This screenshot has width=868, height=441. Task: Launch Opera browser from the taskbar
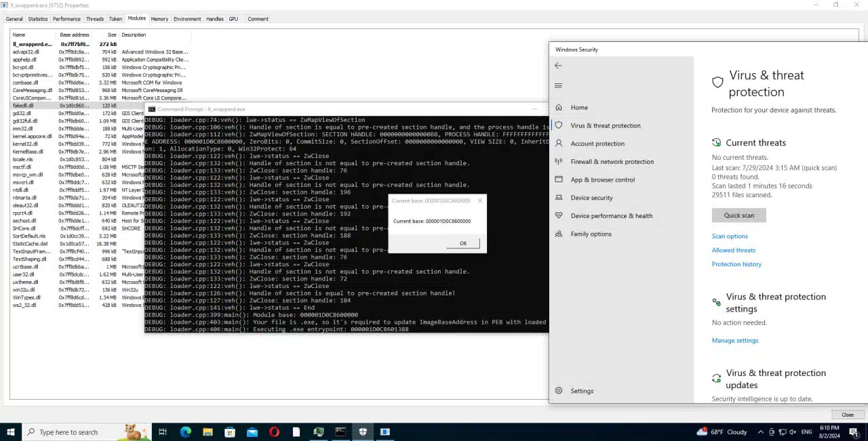click(274, 432)
